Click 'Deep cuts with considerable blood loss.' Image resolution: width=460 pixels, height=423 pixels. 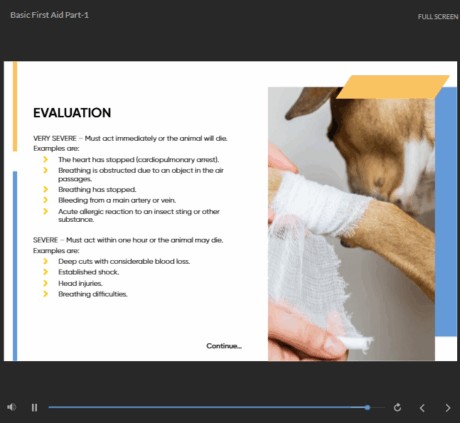click(124, 261)
